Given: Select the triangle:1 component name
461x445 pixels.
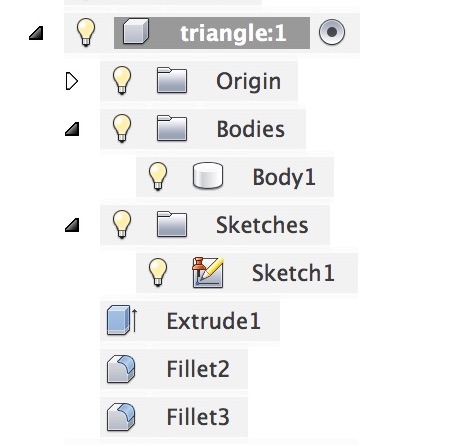Looking at the screenshot, I should (233, 33).
